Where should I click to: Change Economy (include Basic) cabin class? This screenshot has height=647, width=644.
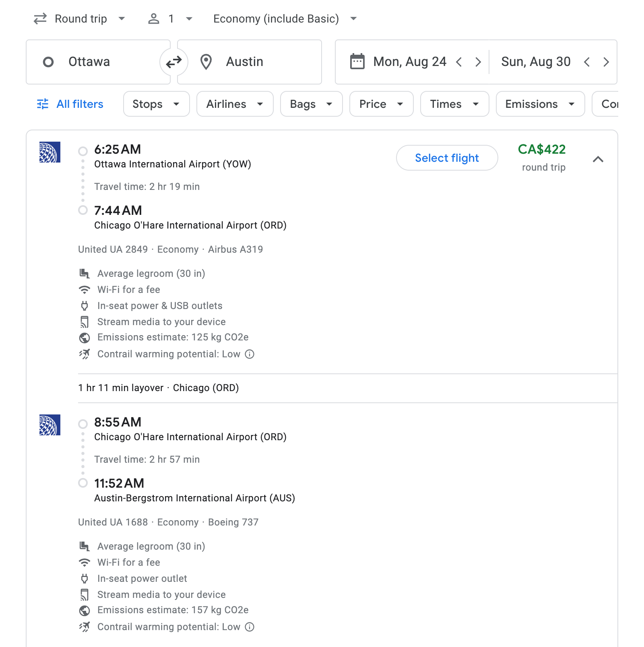285,19
